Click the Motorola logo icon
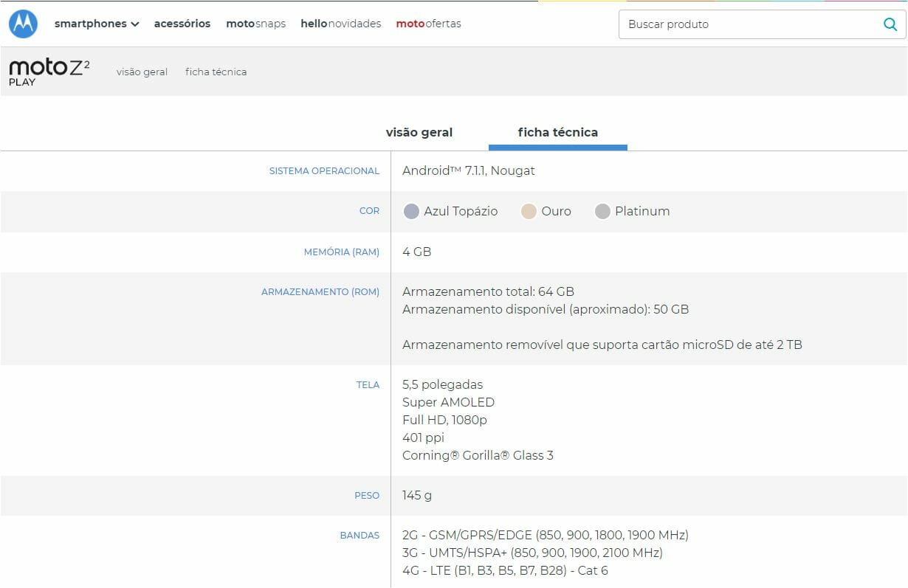The image size is (908, 588). 23,24
